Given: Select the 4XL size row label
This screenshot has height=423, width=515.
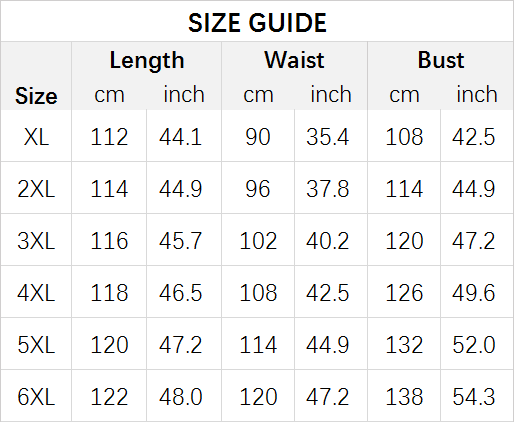Looking at the screenshot, I should 36,293.
